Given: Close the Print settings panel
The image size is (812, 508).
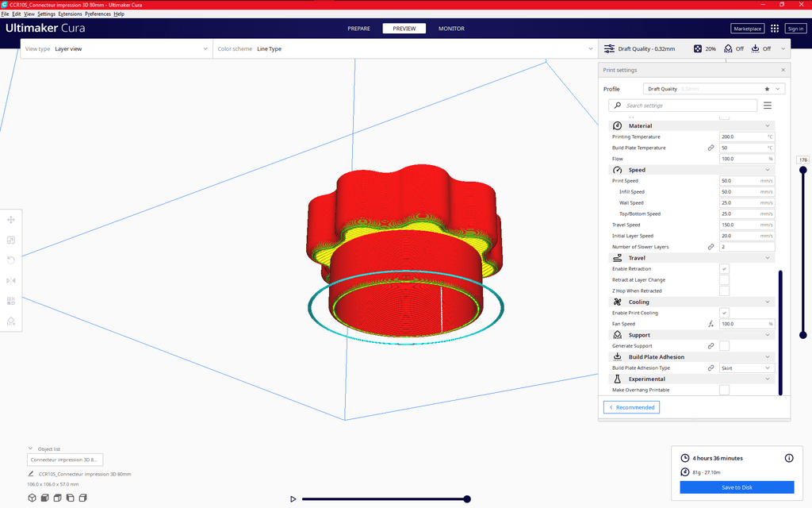Looking at the screenshot, I should click(x=783, y=70).
